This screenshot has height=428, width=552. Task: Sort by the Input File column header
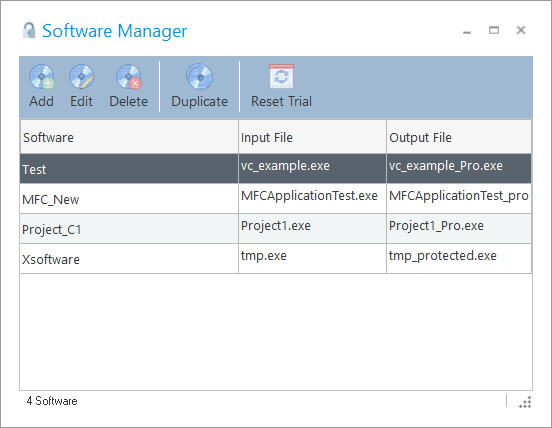[x=312, y=137]
